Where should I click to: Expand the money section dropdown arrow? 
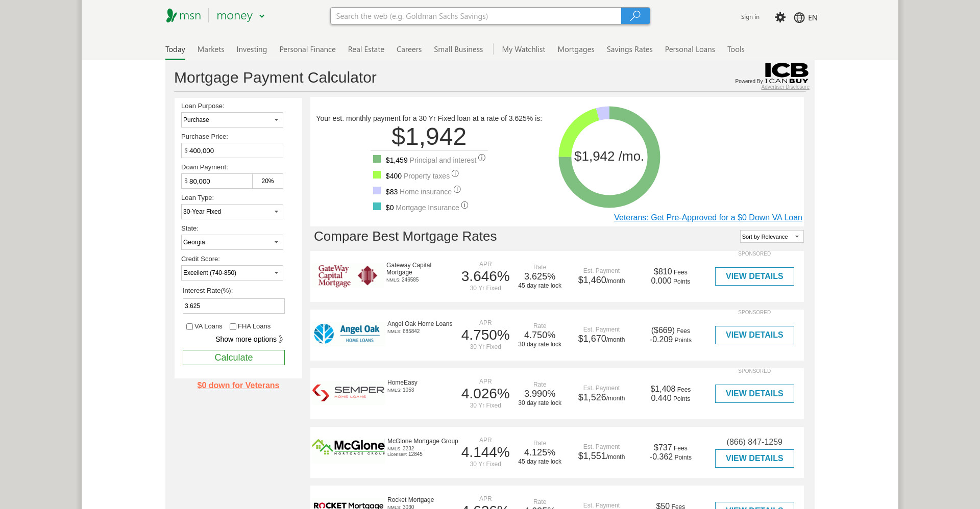pos(262,16)
